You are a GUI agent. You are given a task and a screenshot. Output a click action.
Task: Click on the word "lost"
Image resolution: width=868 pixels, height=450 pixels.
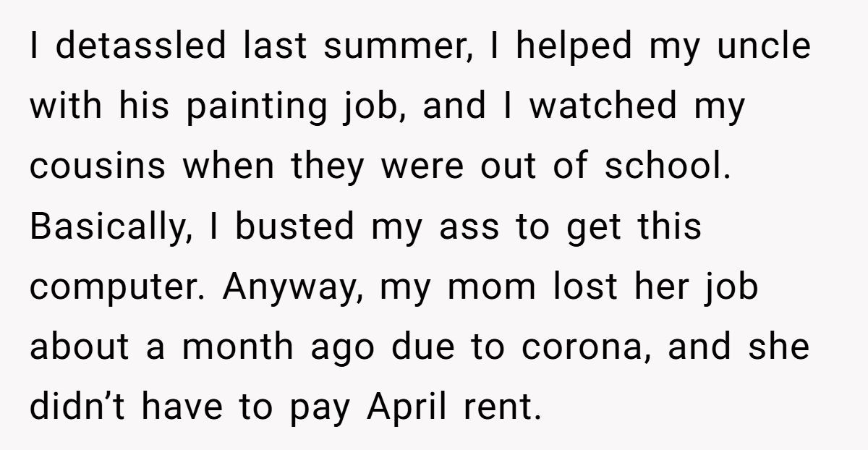[584, 287]
